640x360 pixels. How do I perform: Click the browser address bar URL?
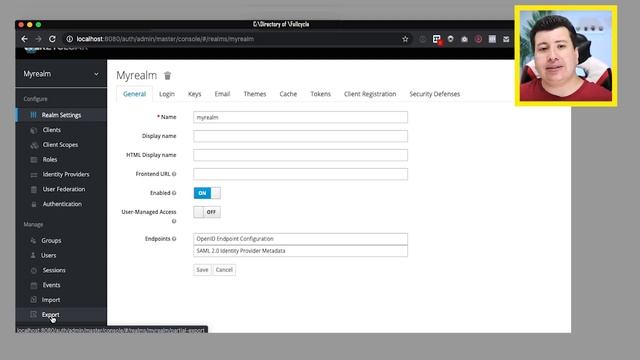[165, 39]
